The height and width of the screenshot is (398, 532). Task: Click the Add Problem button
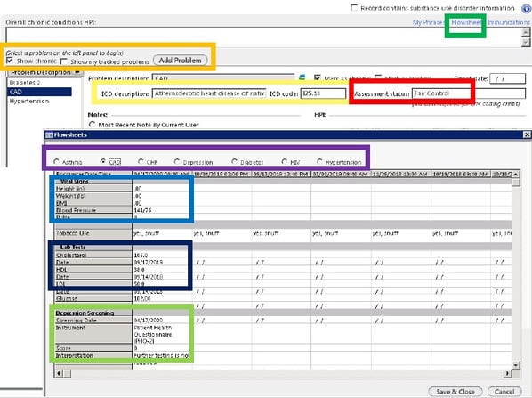click(x=181, y=61)
